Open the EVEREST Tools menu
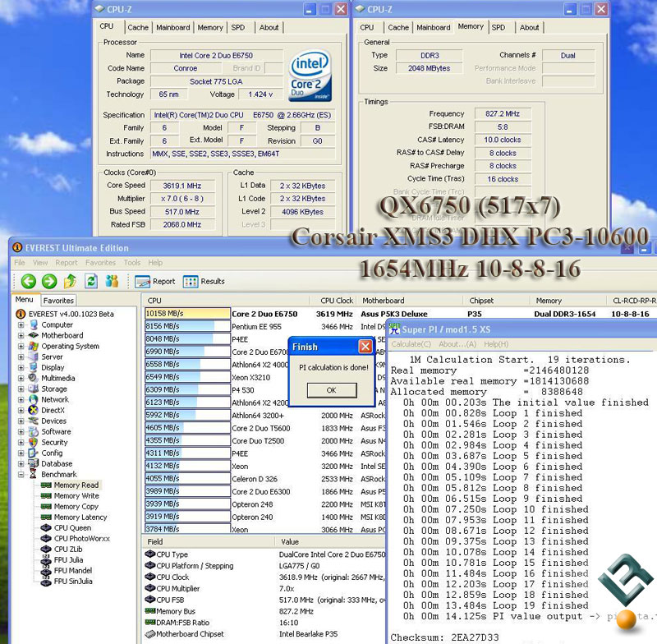657x644 pixels. pos(132,263)
